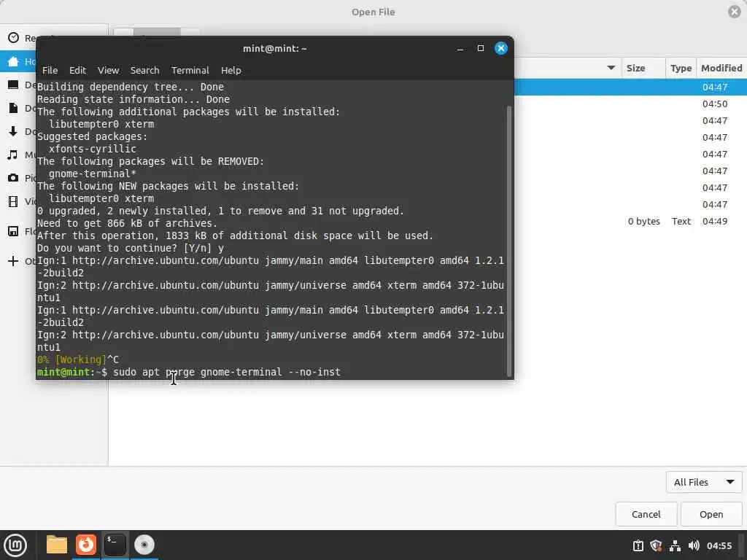747x560 pixels.
Task: Launch Firefox from the taskbar
Action: [86, 545]
